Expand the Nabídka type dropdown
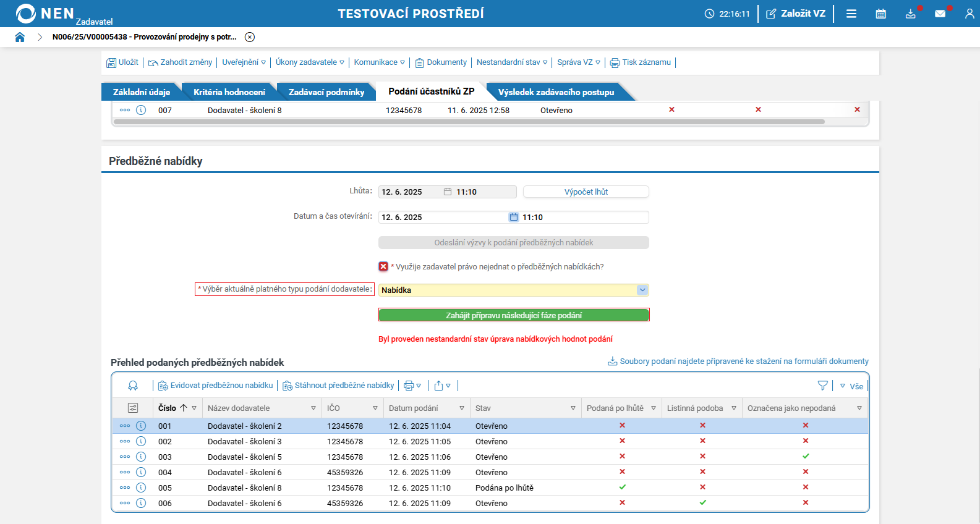This screenshot has height=524, width=980. pos(642,290)
